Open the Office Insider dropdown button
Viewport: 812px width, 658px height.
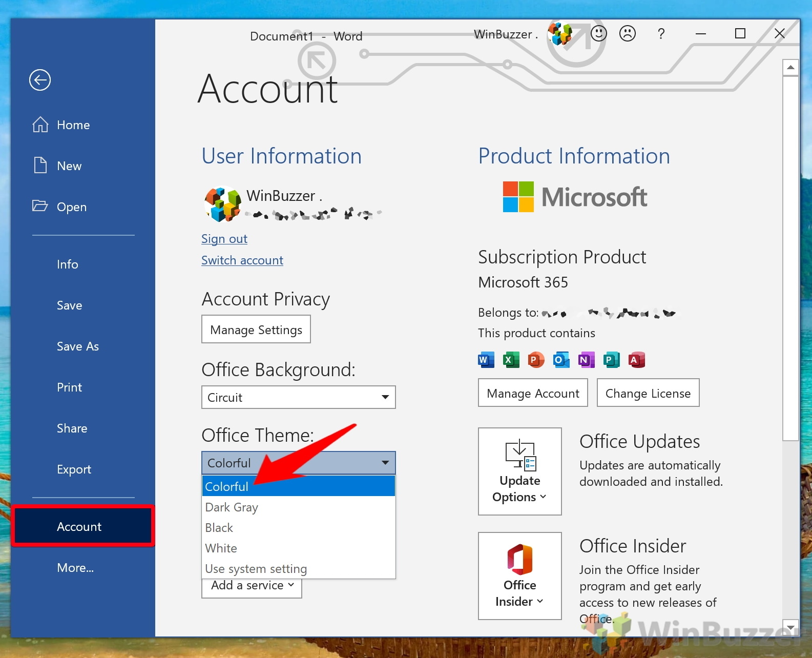pos(520,576)
